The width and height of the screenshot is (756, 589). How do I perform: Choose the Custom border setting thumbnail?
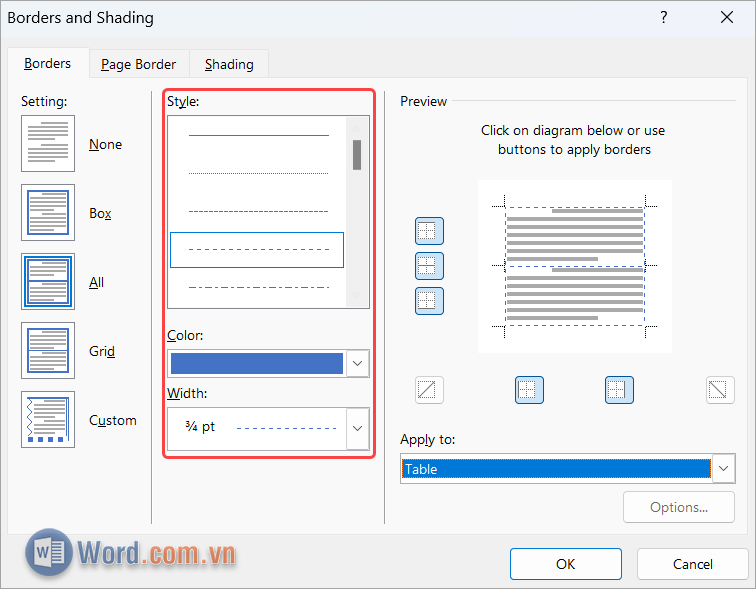[x=48, y=419]
